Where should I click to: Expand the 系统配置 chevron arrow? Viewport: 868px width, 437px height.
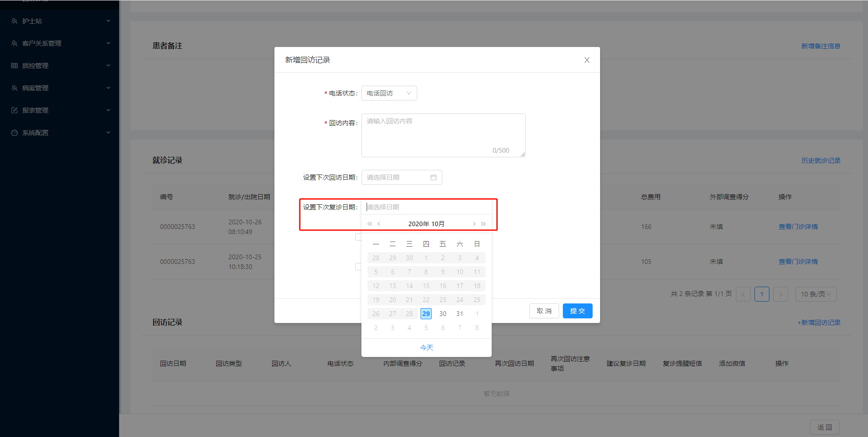108,133
